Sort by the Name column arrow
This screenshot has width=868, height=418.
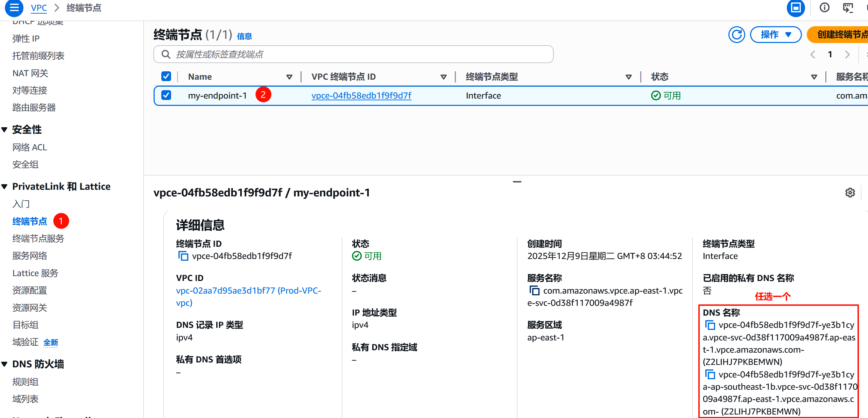289,77
